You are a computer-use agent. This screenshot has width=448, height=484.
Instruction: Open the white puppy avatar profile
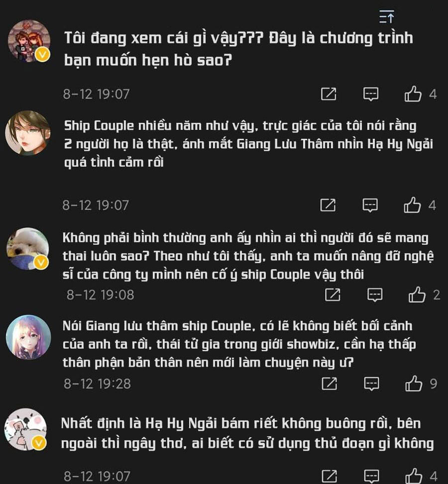28,249
